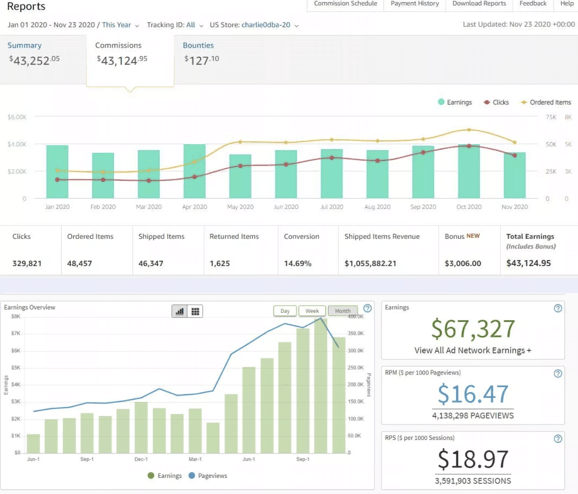The image size is (578, 494).
Task: Switch Earnings Overview to bar chart view
Action: point(180,312)
